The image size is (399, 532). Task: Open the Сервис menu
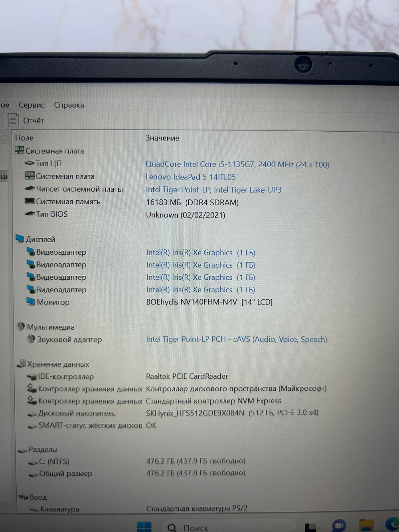tap(32, 105)
